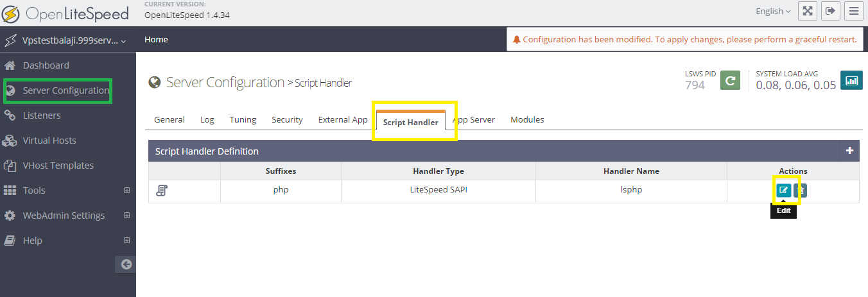Collapse the sidebar with arrow icon
Image resolution: width=868 pixels, height=297 pixels.
pos(126,264)
